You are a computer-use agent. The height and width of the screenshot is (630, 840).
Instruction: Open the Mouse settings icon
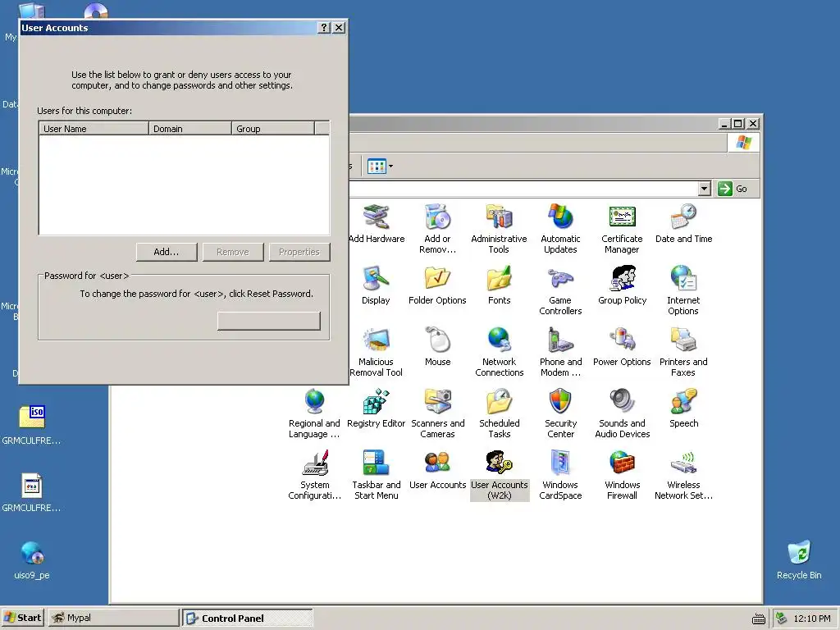click(x=438, y=340)
